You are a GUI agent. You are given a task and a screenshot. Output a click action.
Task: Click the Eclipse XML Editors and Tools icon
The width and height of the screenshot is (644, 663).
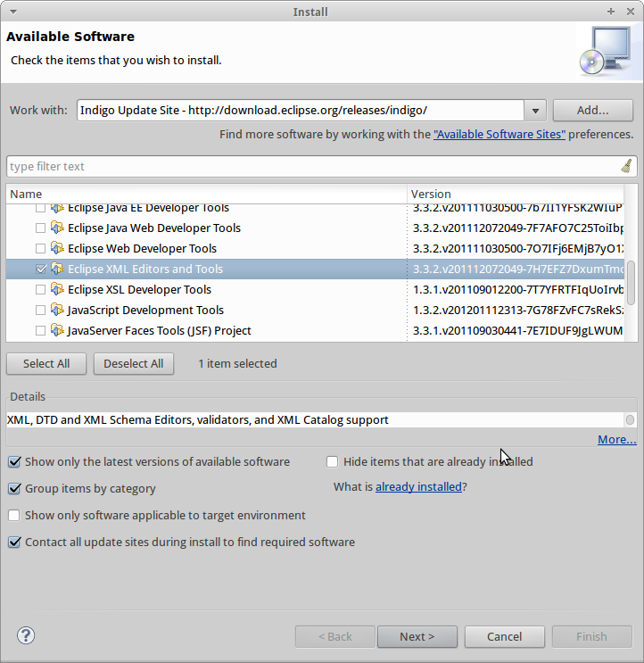pos(57,269)
